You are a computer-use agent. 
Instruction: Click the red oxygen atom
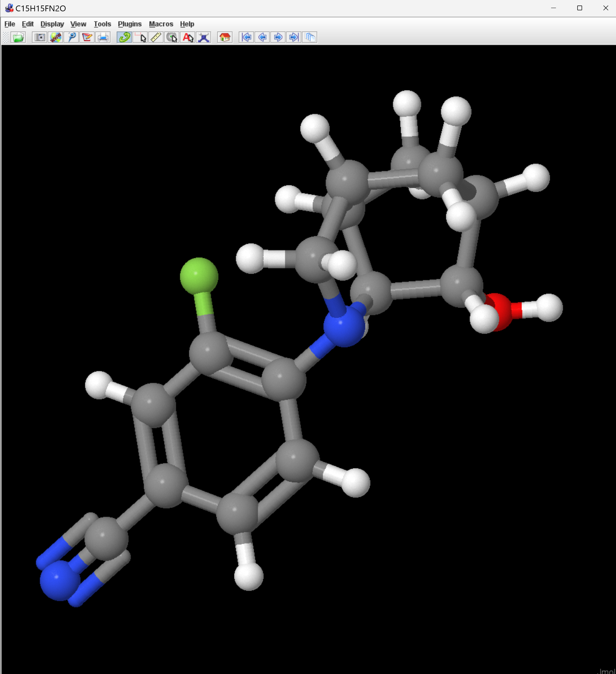[x=501, y=311]
